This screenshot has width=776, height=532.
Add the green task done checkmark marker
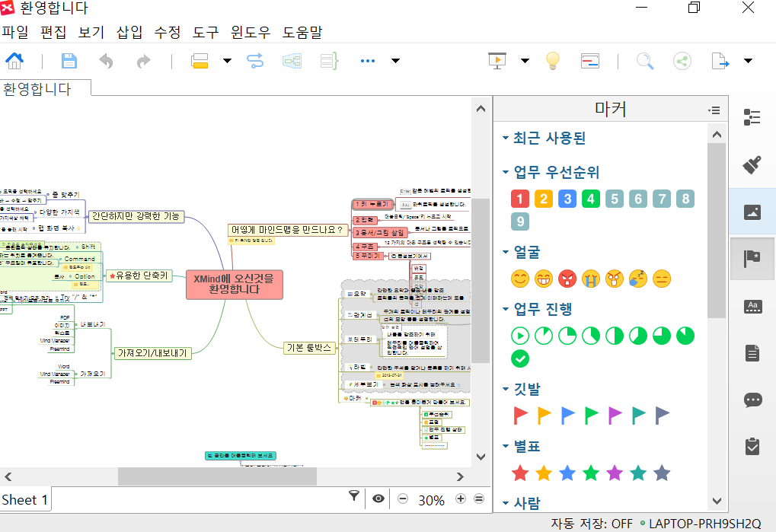tap(519, 358)
